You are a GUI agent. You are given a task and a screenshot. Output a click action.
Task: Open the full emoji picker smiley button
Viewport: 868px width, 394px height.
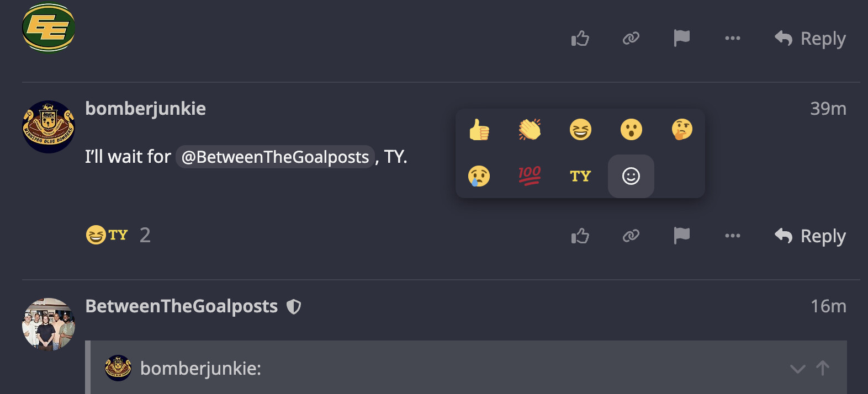631,176
